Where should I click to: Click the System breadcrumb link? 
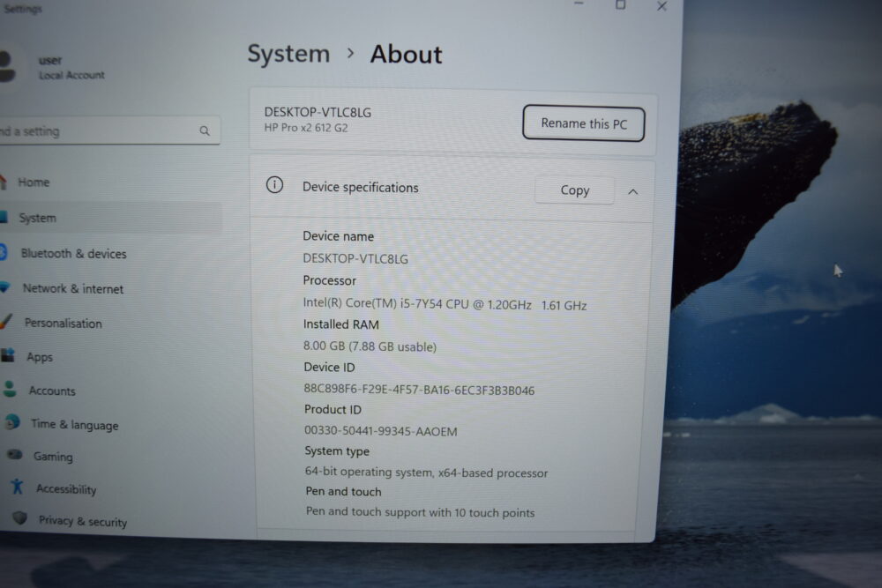click(x=288, y=54)
